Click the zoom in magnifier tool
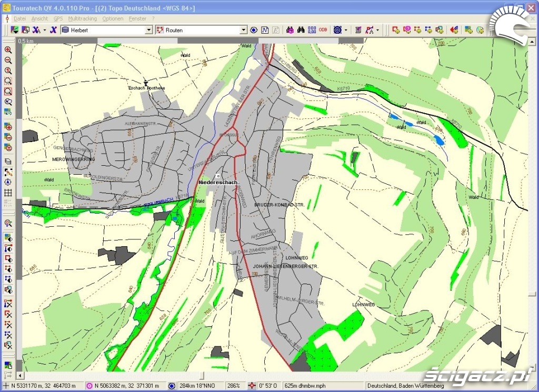Image resolution: width=539 pixels, height=392 pixels. click(x=8, y=50)
